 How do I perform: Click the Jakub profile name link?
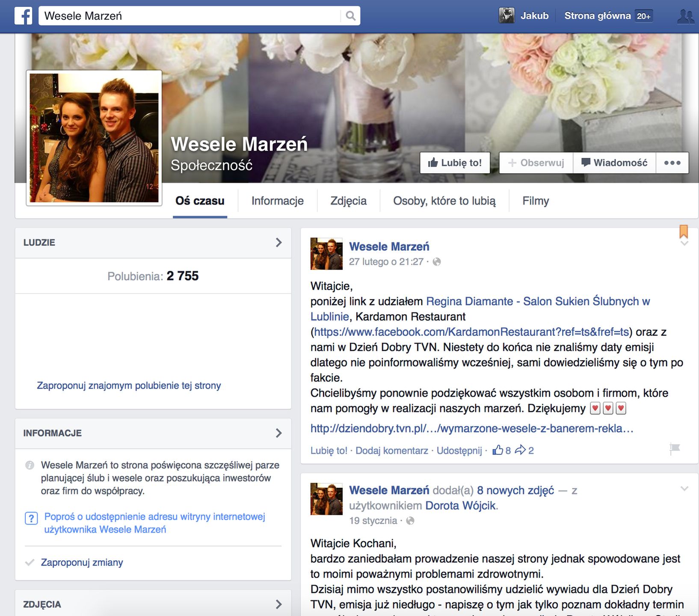(534, 16)
